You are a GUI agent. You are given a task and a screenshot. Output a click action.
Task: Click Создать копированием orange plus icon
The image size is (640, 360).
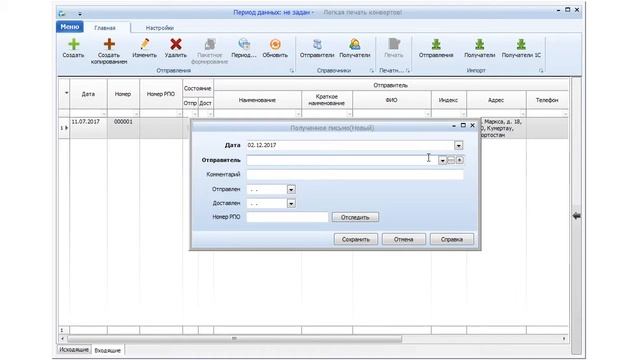click(x=109, y=44)
